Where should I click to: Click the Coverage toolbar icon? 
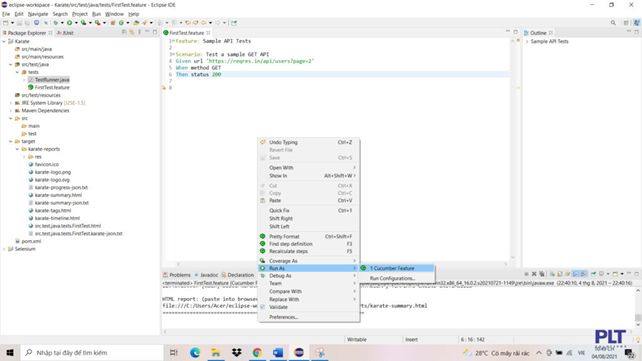tap(83, 23)
